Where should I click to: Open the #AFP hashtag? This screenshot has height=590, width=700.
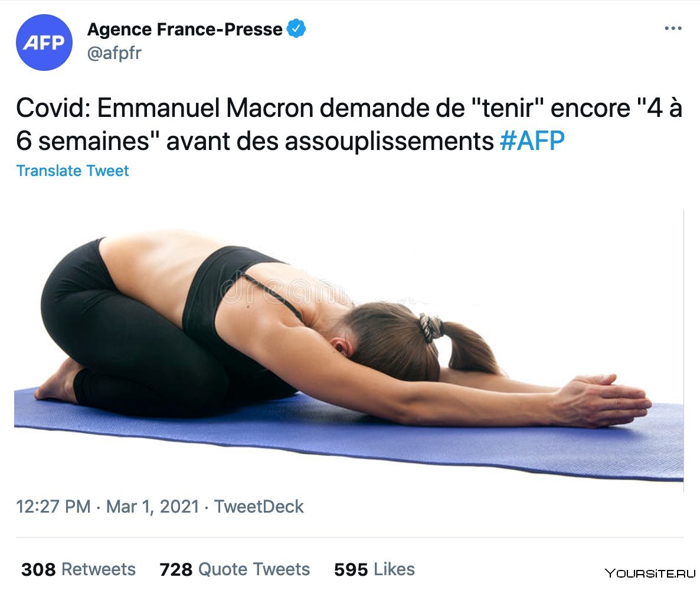coord(532,141)
